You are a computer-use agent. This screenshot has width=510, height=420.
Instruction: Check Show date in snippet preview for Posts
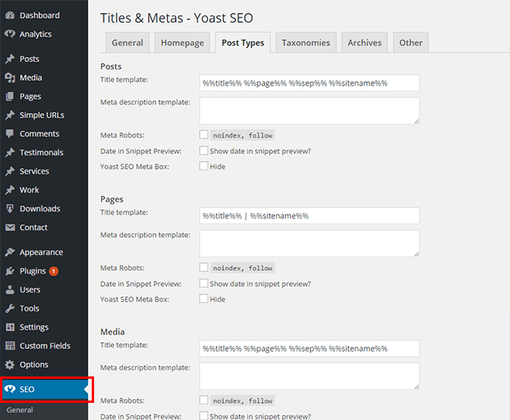tap(204, 150)
